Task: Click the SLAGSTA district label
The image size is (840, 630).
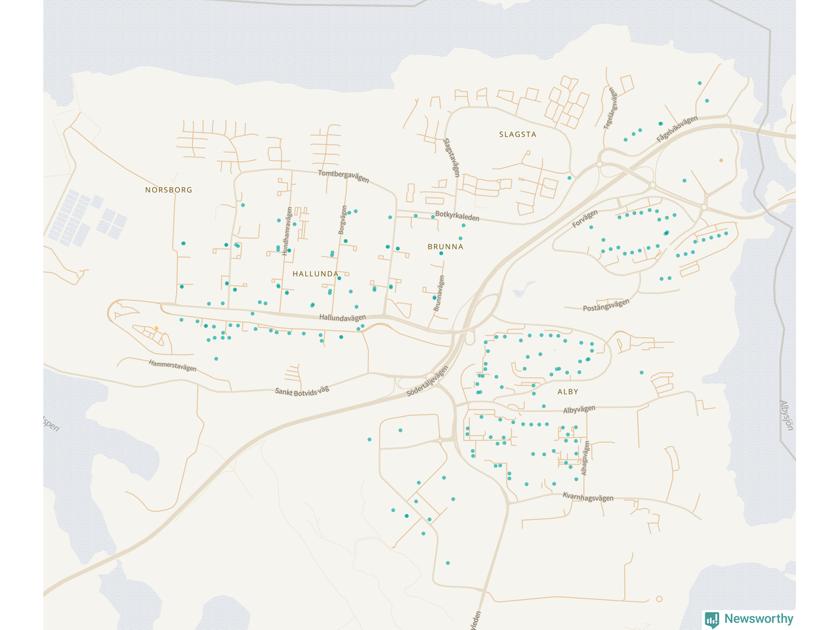Action: click(x=518, y=135)
